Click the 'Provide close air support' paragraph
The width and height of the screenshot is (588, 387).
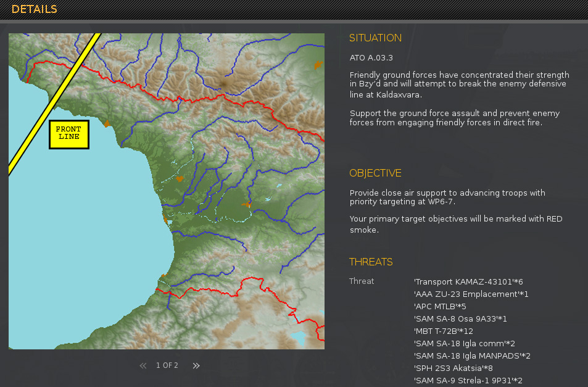coord(447,198)
